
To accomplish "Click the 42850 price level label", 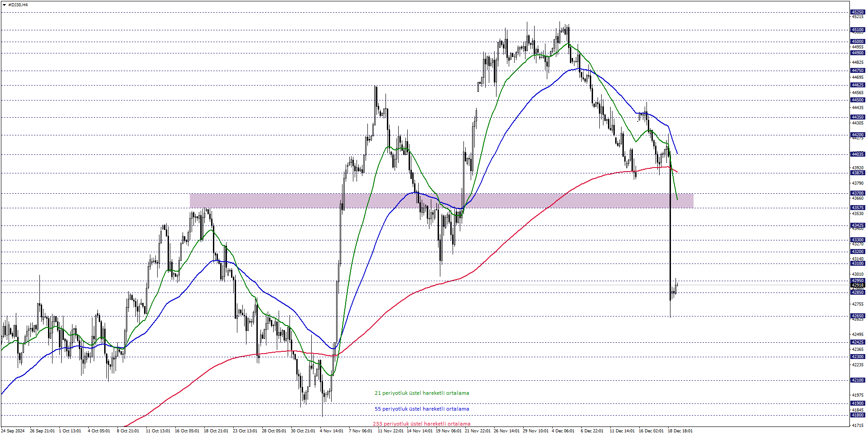I will click(x=858, y=292).
